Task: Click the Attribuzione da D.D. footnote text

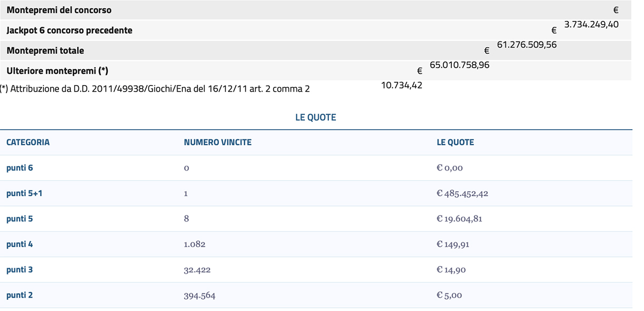Action: pyautogui.click(x=155, y=89)
